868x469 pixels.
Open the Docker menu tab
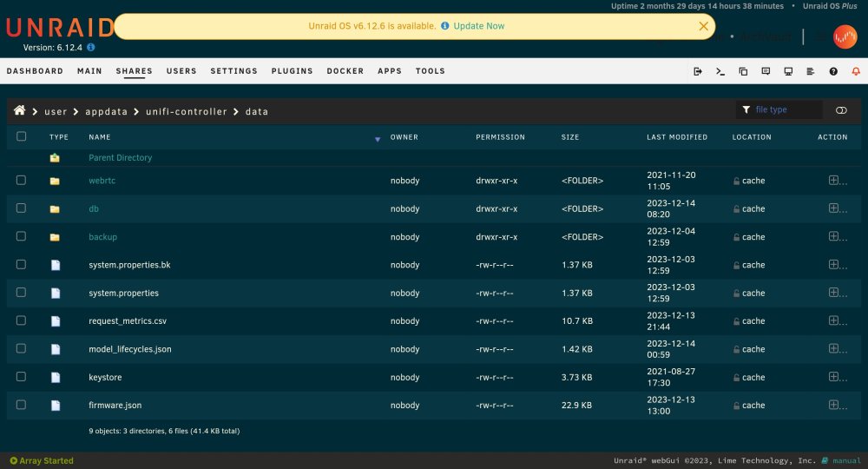click(x=345, y=71)
